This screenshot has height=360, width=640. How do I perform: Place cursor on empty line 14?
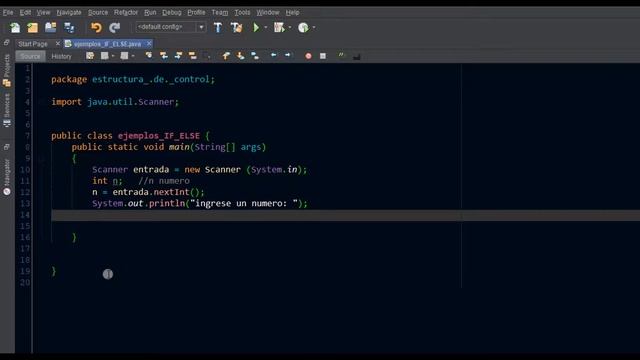345,215
